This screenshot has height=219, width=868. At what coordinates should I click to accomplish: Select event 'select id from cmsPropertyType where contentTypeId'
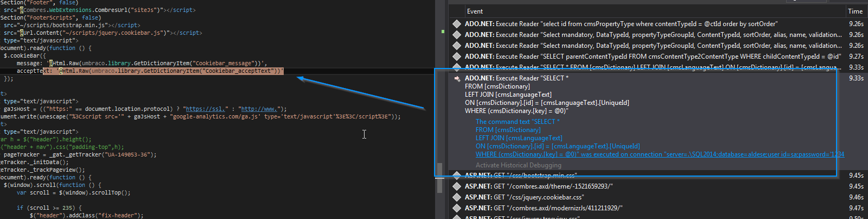[x=621, y=24]
